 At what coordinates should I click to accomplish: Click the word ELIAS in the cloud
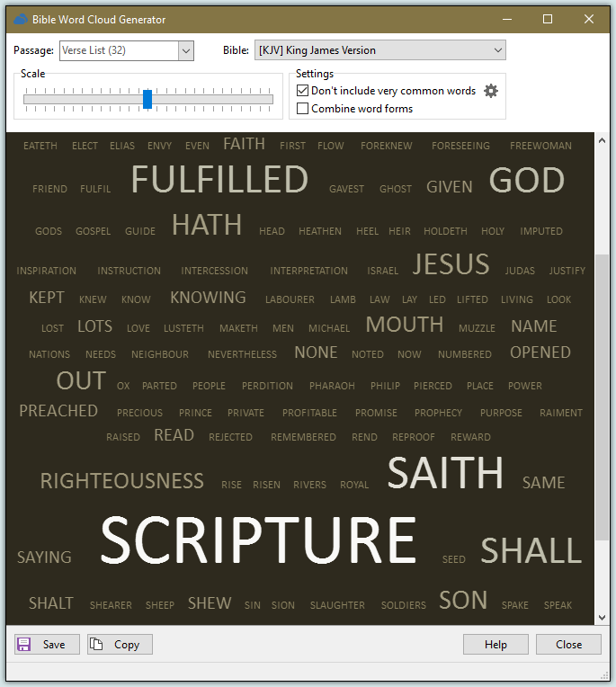122,146
